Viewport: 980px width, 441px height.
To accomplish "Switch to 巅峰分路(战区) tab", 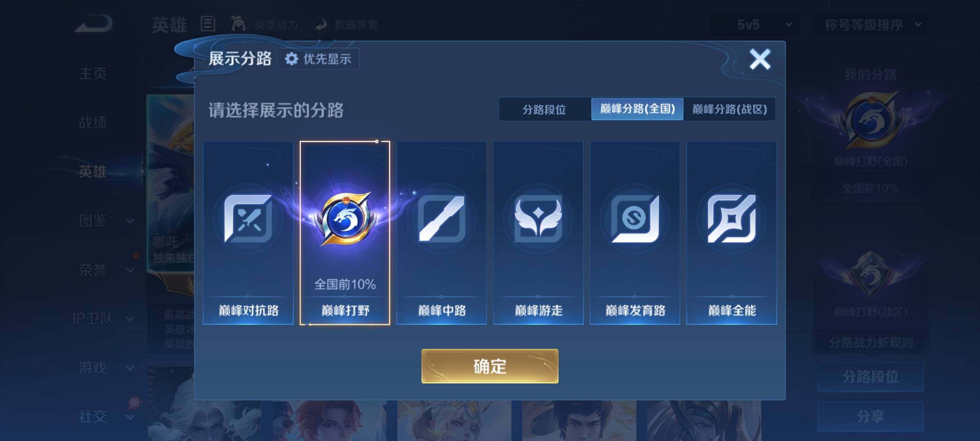I will [730, 109].
